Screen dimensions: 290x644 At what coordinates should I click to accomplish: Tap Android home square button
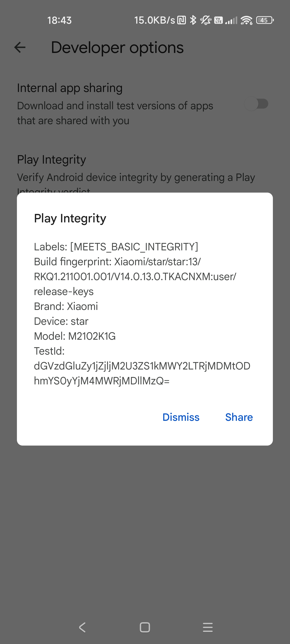145,627
